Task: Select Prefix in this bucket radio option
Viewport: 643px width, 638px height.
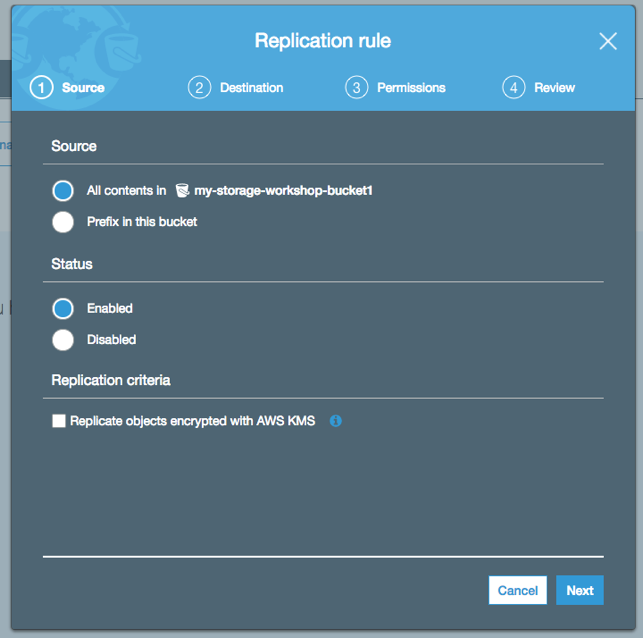Action: click(x=63, y=222)
